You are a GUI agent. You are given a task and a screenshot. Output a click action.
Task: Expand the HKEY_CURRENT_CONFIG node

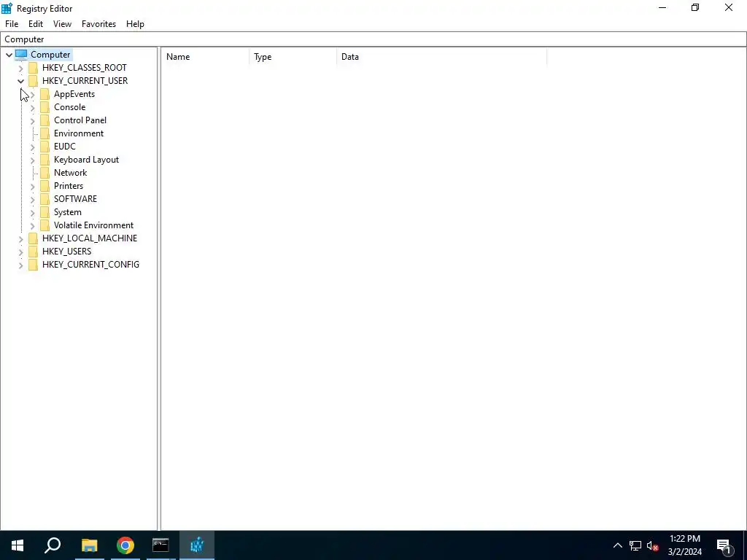coord(21,265)
